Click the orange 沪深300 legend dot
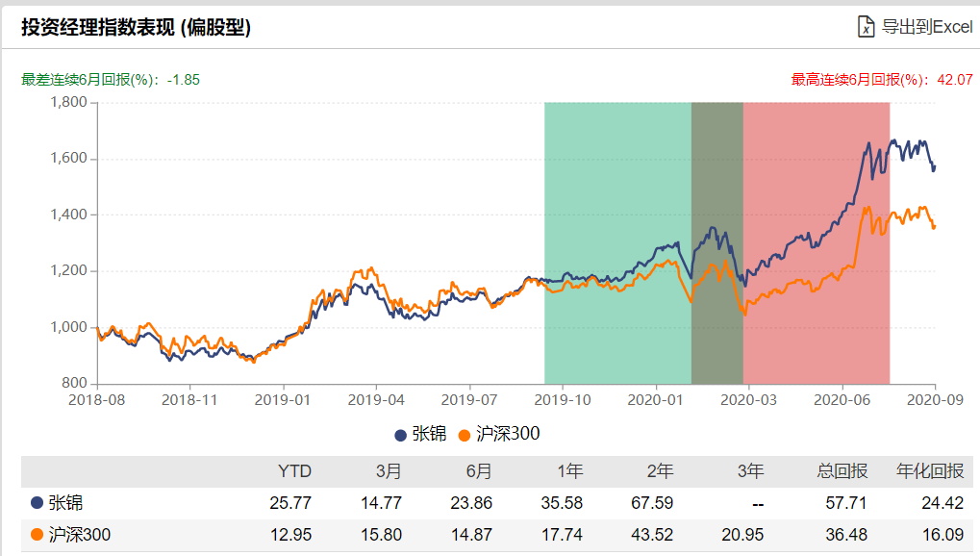The width and height of the screenshot is (980, 556). (465, 436)
